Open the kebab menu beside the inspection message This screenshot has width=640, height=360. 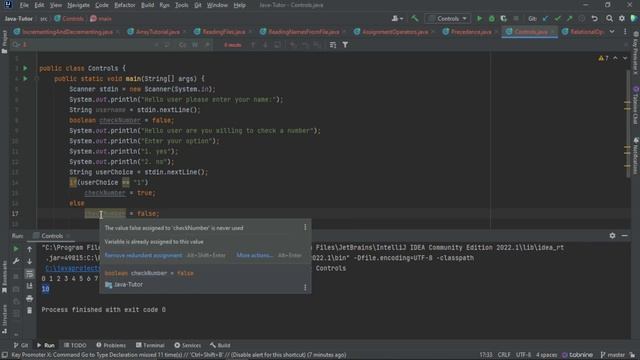coord(305,227)
